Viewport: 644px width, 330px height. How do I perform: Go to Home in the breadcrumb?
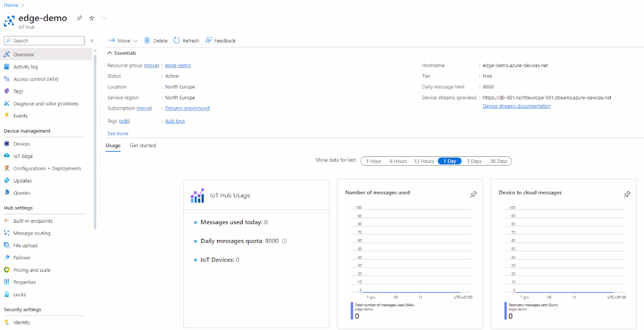tap(11, 5)
